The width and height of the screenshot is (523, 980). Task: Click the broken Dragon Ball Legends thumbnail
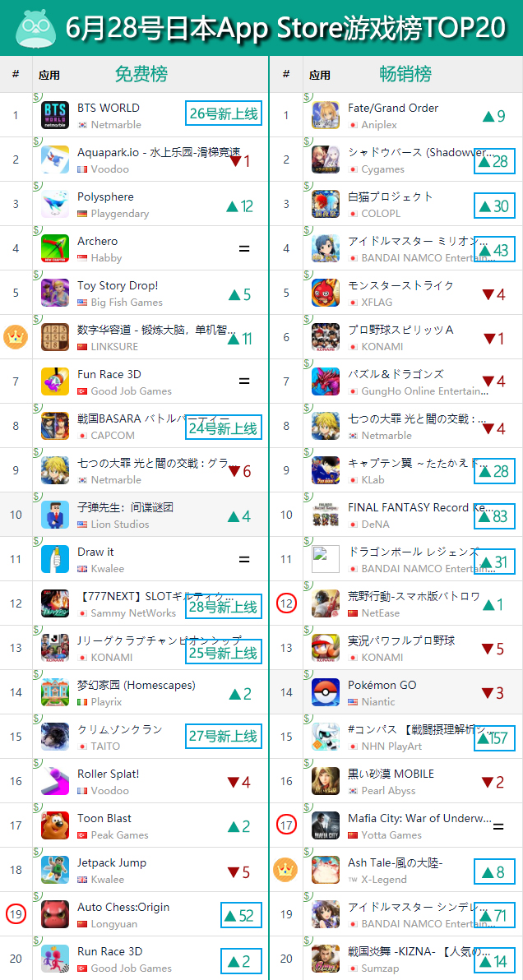pos(326,559)
